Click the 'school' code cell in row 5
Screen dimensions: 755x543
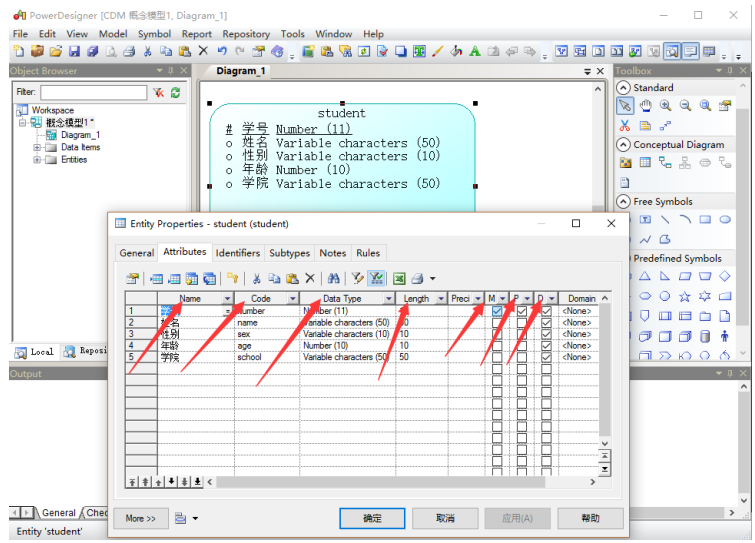tap(267, 357)
